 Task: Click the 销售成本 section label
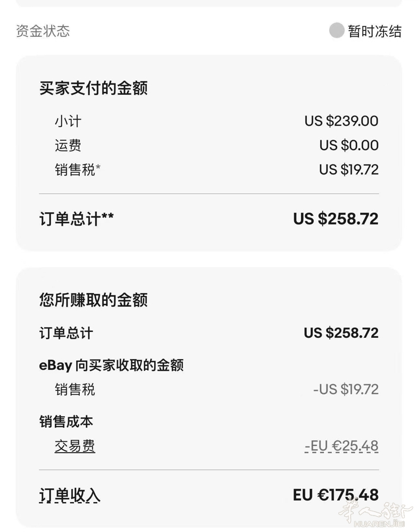pos(66,422)
